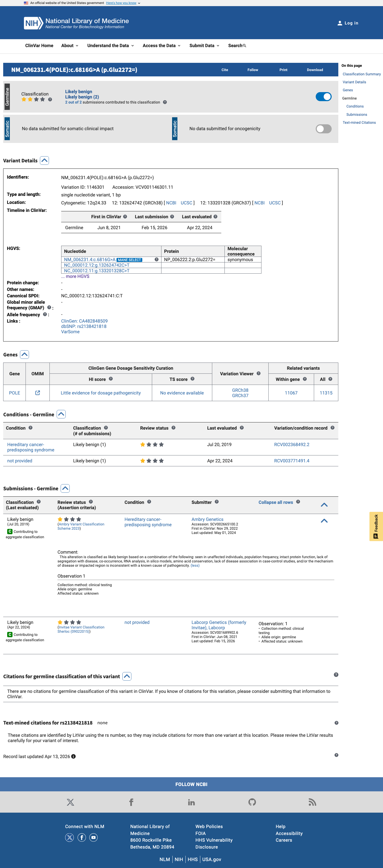Open the dbSNP rs2138421818 link
The image size is (383, 868).
coord(84,326)
